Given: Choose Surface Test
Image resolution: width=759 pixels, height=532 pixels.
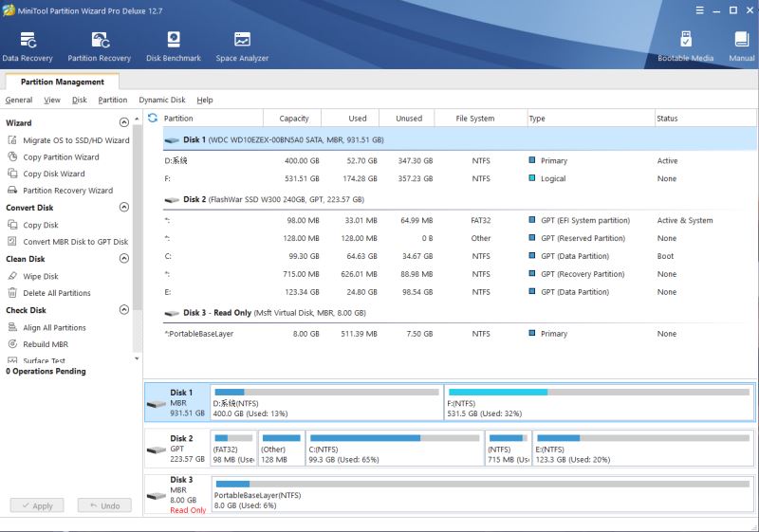Looking at the screenshot, I should 37,360.
